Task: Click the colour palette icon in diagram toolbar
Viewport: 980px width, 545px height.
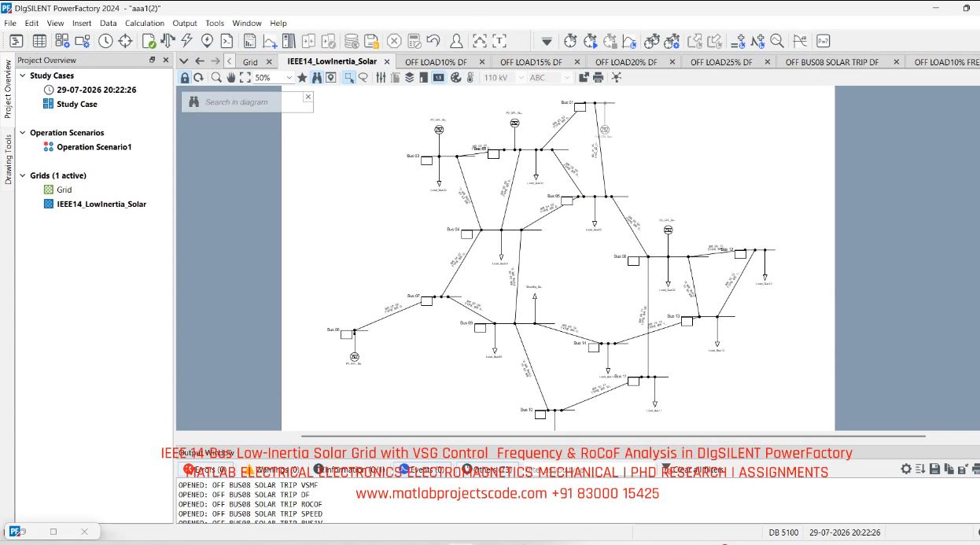Action: 455,77
